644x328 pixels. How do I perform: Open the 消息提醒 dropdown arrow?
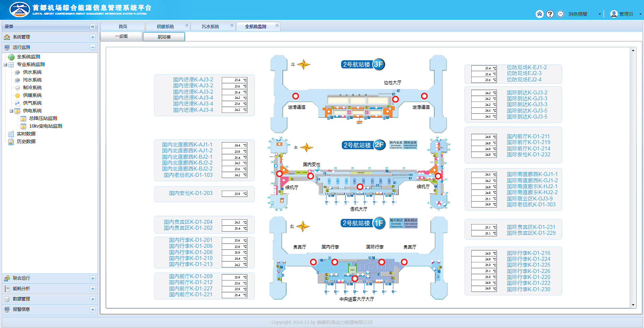point(600,14)
